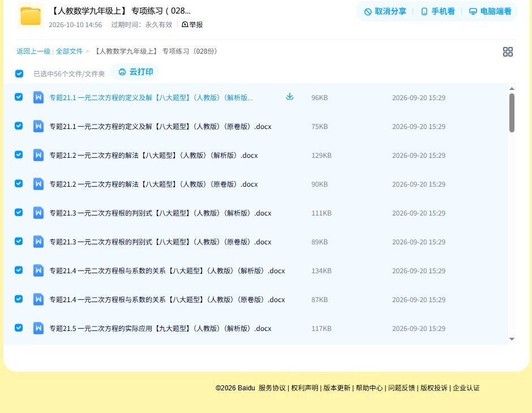The height and width of the screenshot is (413, 532).
Task: Click the 举报 report link
Action: pos(192,24)
